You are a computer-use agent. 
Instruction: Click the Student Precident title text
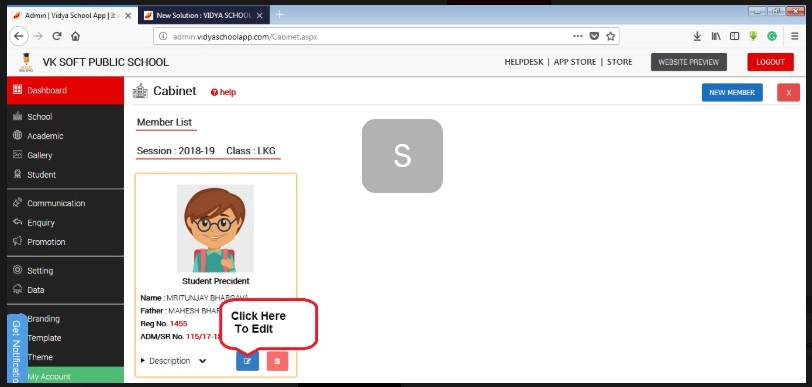pos(215,281)
